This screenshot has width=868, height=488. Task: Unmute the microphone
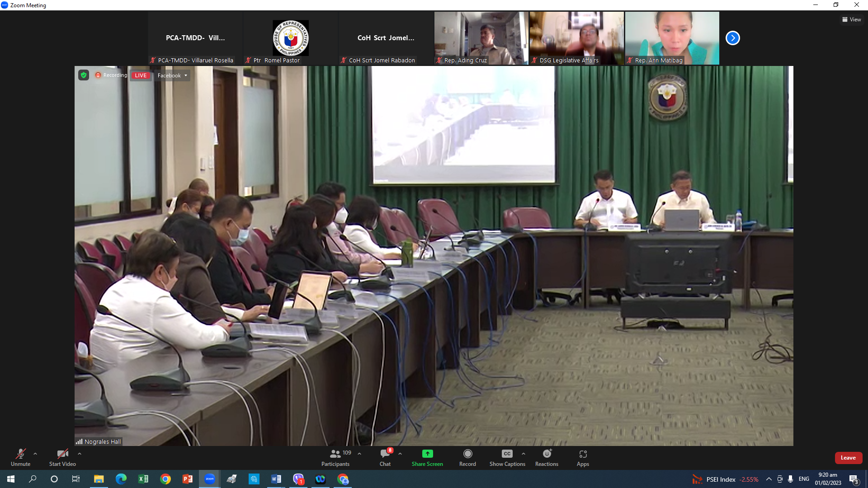21,457
